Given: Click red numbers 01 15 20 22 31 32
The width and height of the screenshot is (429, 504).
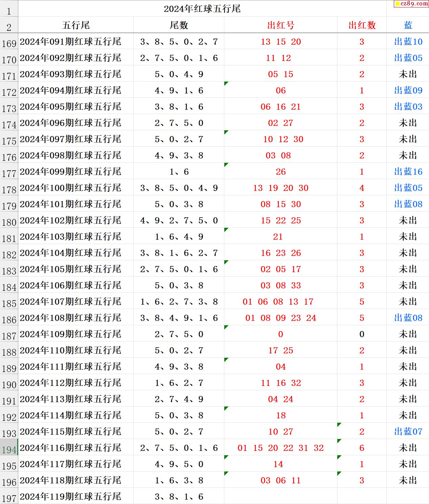Looking at the screenshot, I should [x=280, y=448].
